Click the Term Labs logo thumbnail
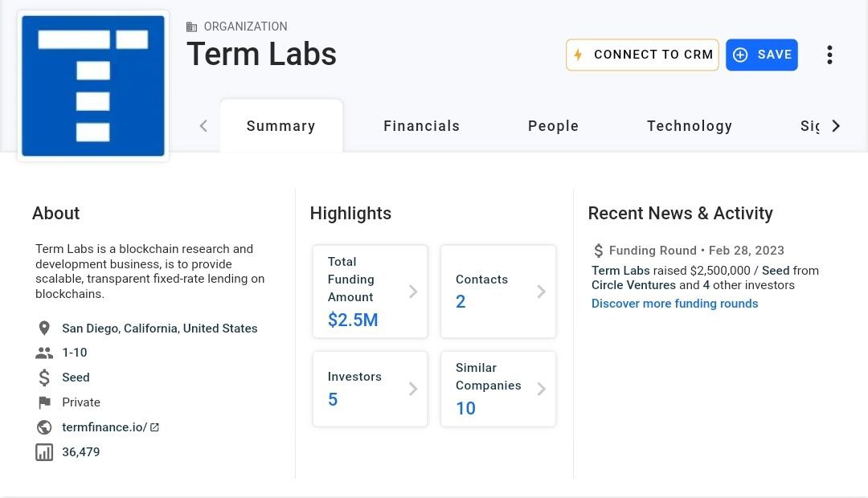The height and width of the screenshot is (498, 868). coord(93,86)
